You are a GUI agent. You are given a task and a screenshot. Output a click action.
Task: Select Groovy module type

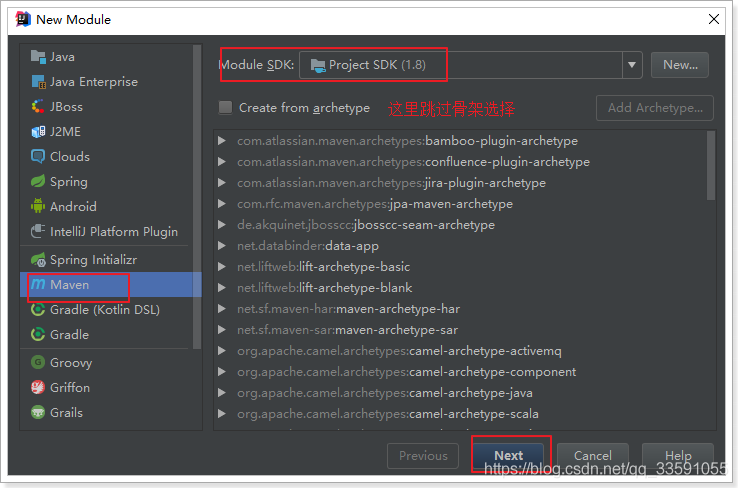pyautogui.click(x=106, y=362)
